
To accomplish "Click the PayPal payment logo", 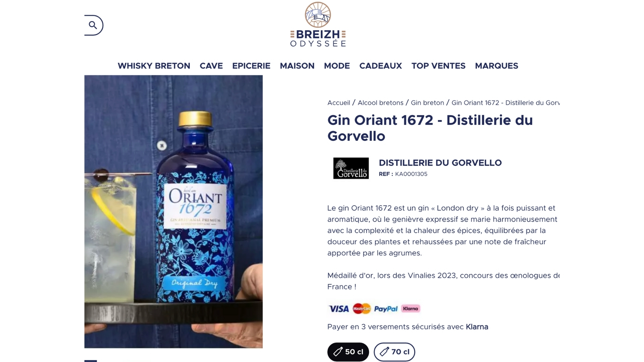I will pos(386,309).
